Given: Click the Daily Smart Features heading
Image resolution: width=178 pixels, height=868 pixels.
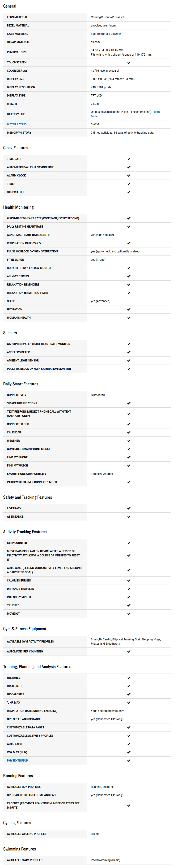Looking at the screenshot, I should [21, 384].
